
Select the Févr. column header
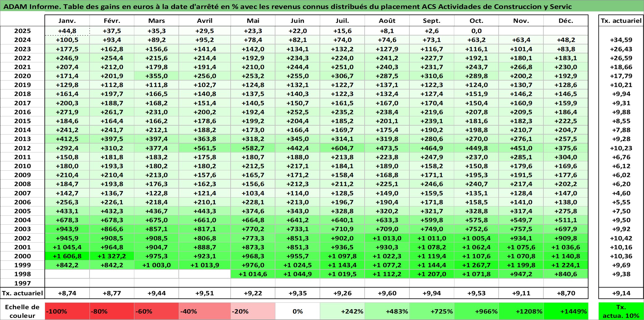pyautogui.click(x=112, y=21)
